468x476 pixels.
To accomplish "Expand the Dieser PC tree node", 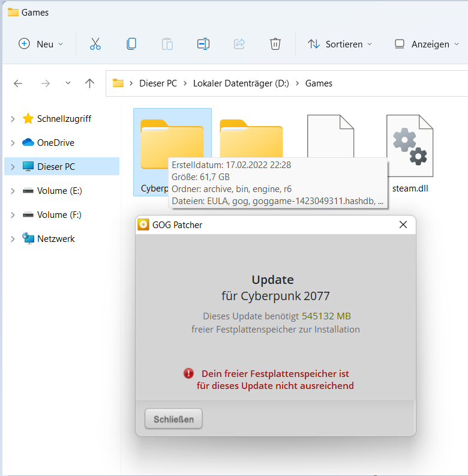I will [x=13, y=167].
